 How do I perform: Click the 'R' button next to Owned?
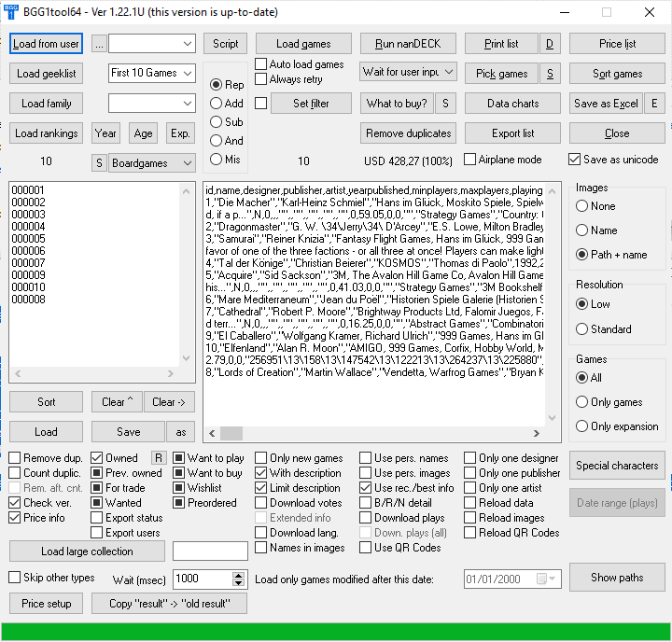[x=159, y=458]
